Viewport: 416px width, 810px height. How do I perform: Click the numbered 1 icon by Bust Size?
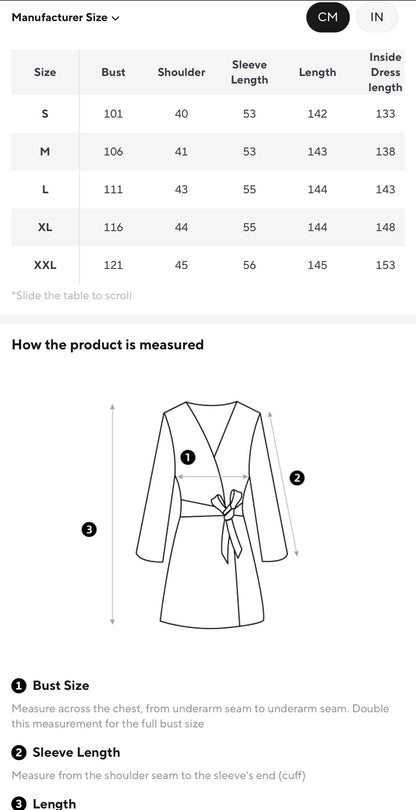point(19,686)
